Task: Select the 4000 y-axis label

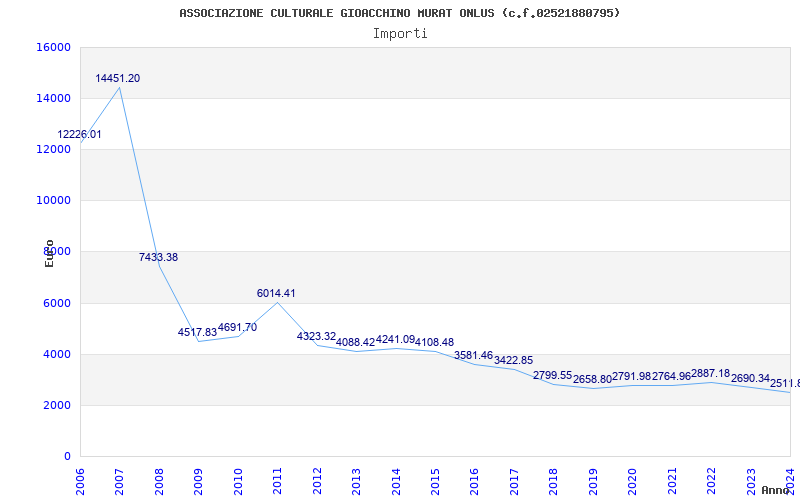Action: tap(56, 355)
